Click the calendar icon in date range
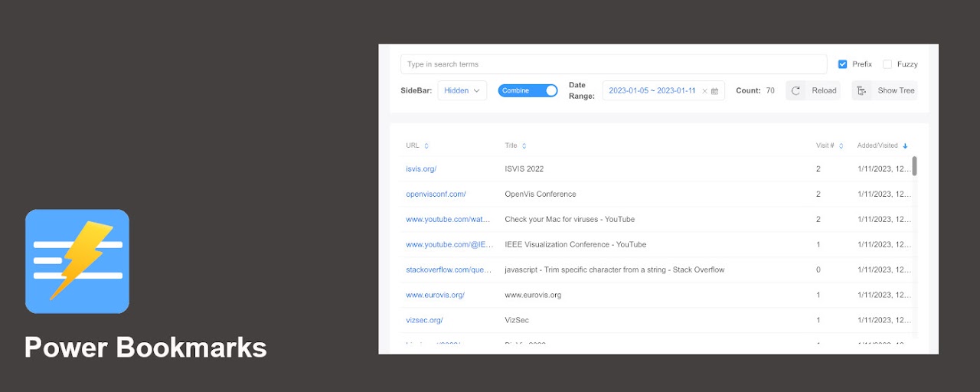980x392 pixels. click(x=714, y=90)
